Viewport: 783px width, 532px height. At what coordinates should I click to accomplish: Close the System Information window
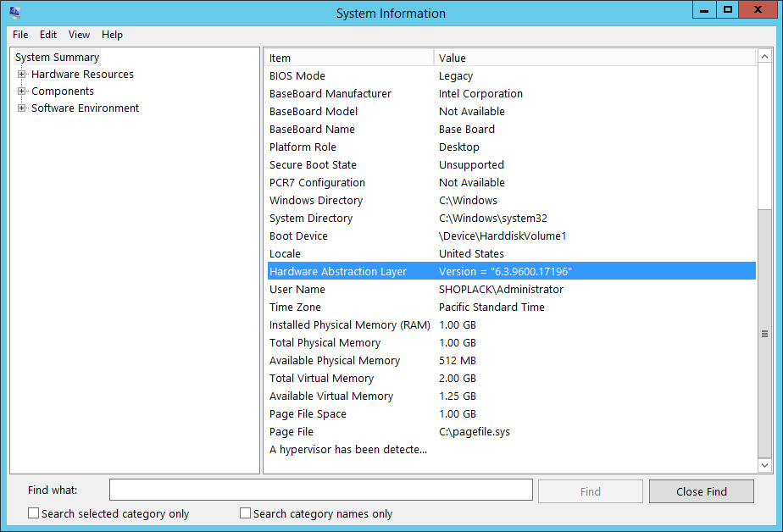pyautogui.click(x=758, y=10)
